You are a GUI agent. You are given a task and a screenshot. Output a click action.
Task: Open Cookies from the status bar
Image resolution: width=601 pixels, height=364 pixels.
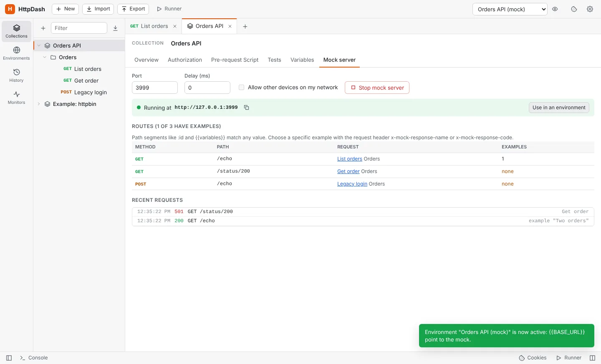point(533,358)
